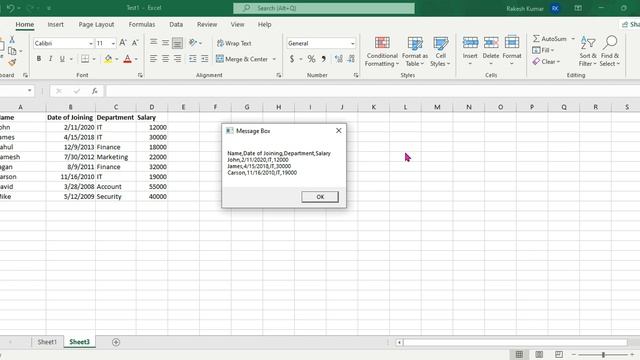The width and height of the screenshot is (640, 360).
Task: Open Font settings dialog launcher
Action: 140,75
